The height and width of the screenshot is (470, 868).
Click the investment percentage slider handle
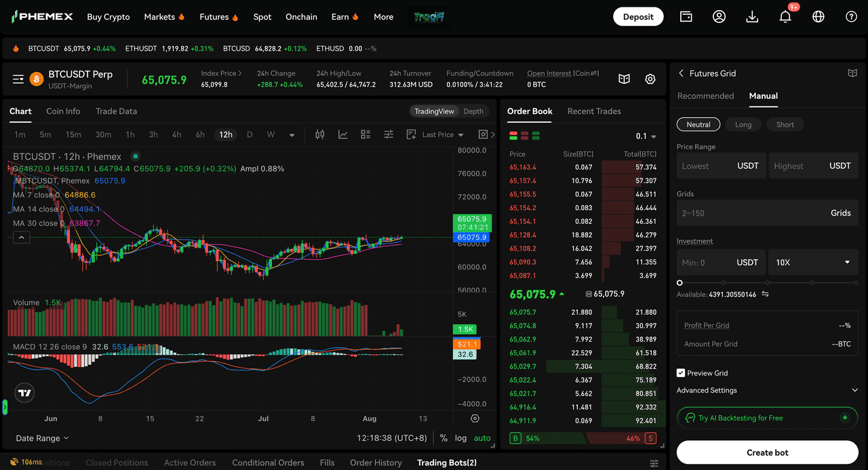[679, 283]
